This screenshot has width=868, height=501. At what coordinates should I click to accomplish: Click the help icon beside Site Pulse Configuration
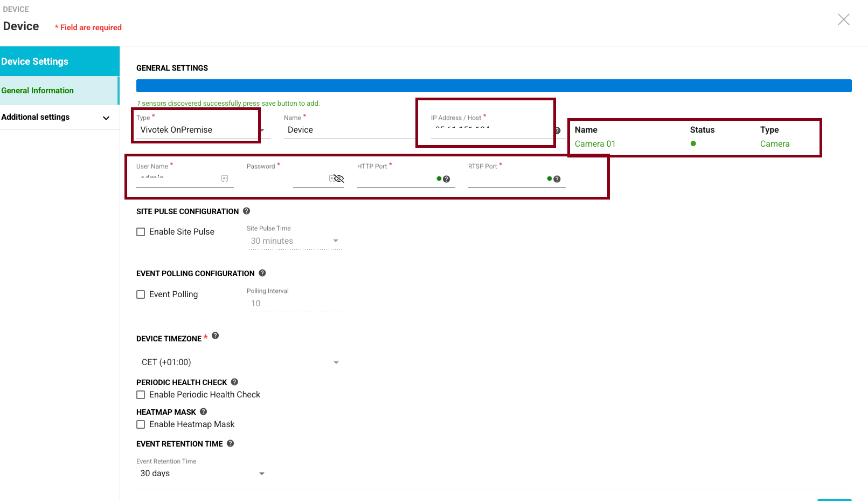(246, 211)
